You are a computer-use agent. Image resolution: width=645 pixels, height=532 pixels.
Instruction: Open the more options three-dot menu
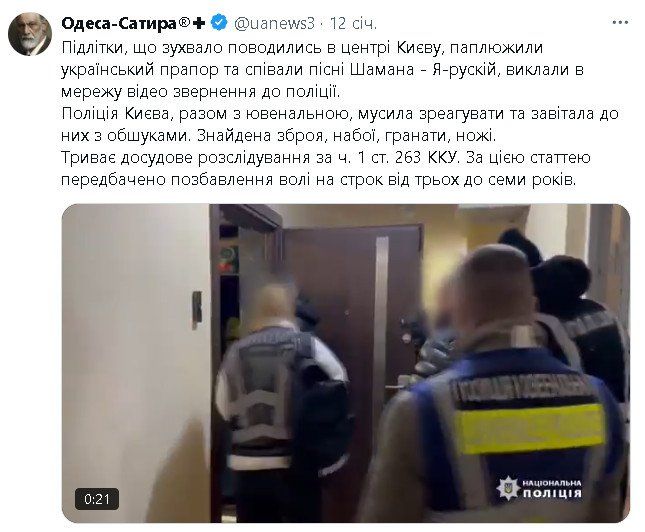[x=620, y=23]
